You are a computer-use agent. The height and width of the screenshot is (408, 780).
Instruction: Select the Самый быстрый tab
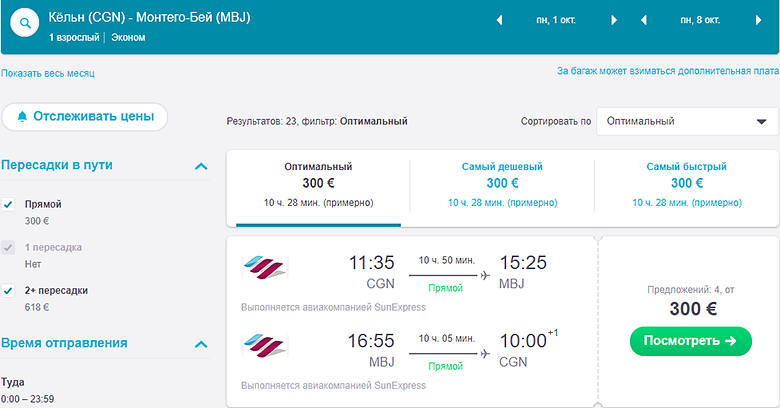pos(686,183)
